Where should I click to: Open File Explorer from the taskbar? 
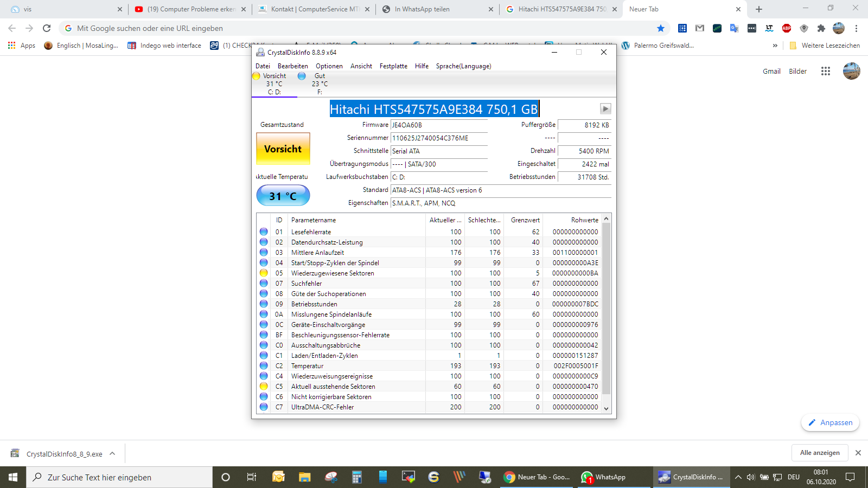point(304,477)
